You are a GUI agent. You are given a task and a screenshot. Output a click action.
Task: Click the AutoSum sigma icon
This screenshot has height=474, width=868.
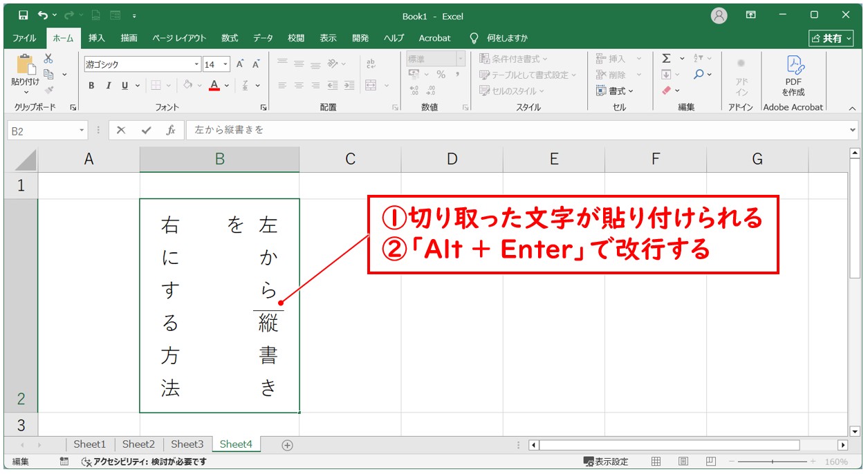[x=666, y=59]
